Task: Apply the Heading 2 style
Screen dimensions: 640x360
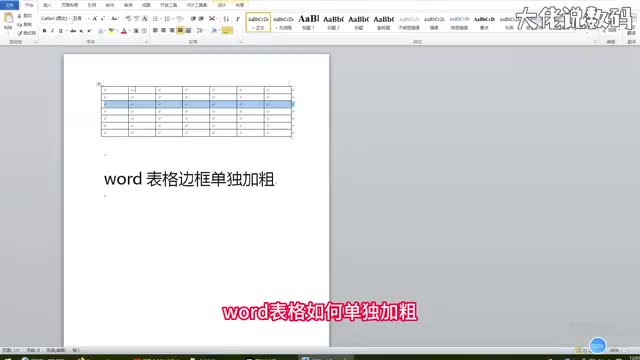Action: (x=333, y=22)
